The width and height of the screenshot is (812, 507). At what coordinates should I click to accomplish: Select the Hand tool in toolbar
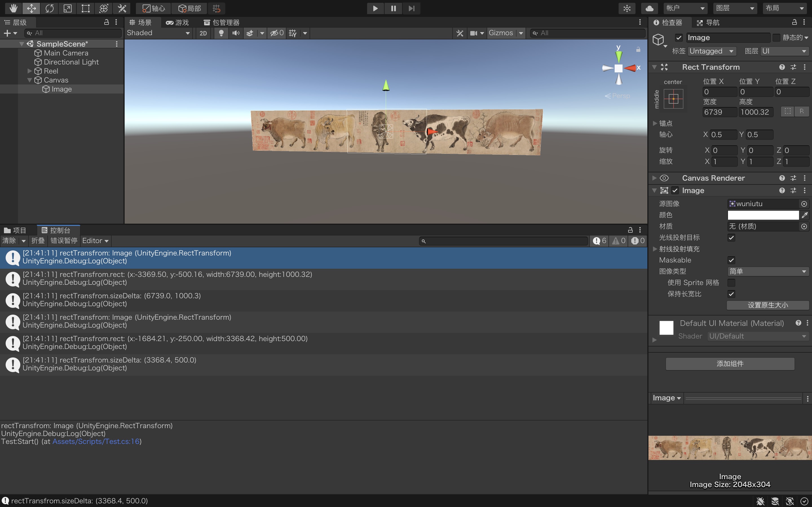click(x=14, y=8)
